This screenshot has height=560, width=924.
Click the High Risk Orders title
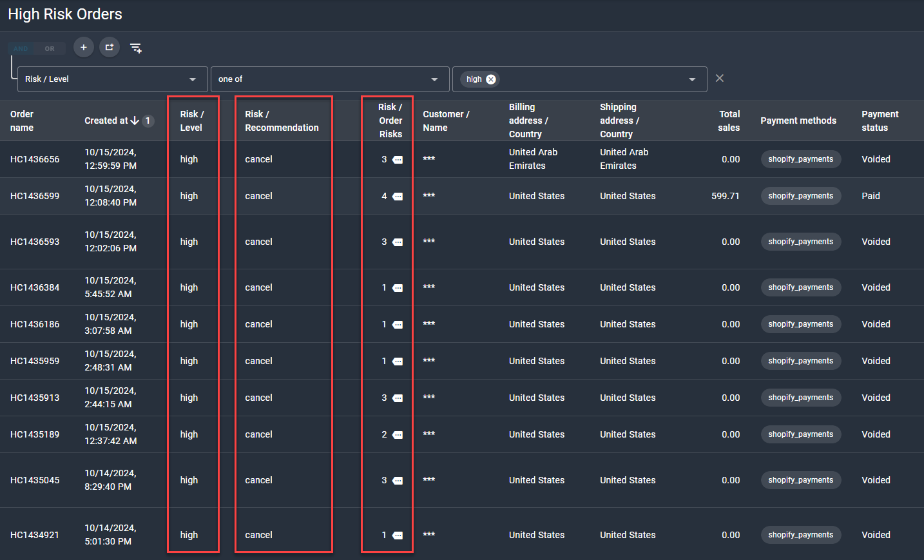coord(65,14)
